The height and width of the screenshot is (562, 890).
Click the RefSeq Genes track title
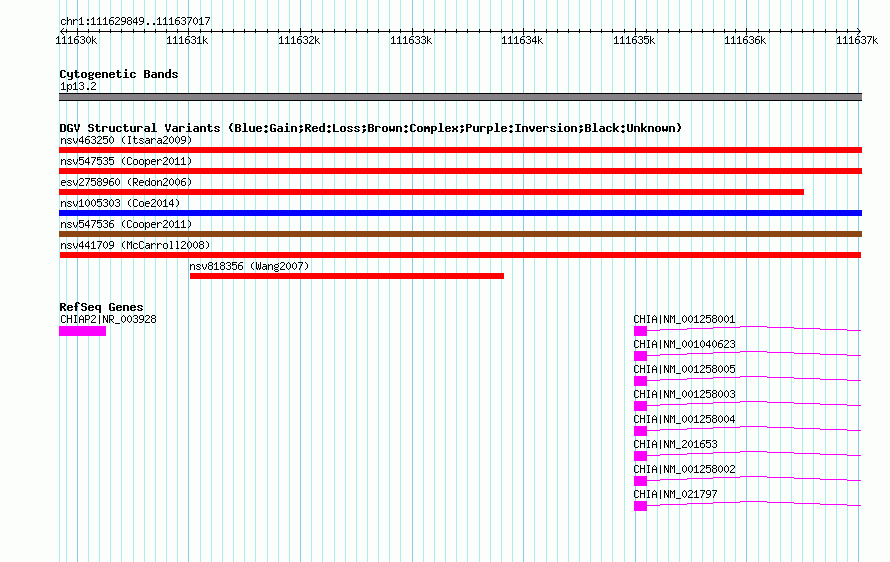[x=101, y=307]
